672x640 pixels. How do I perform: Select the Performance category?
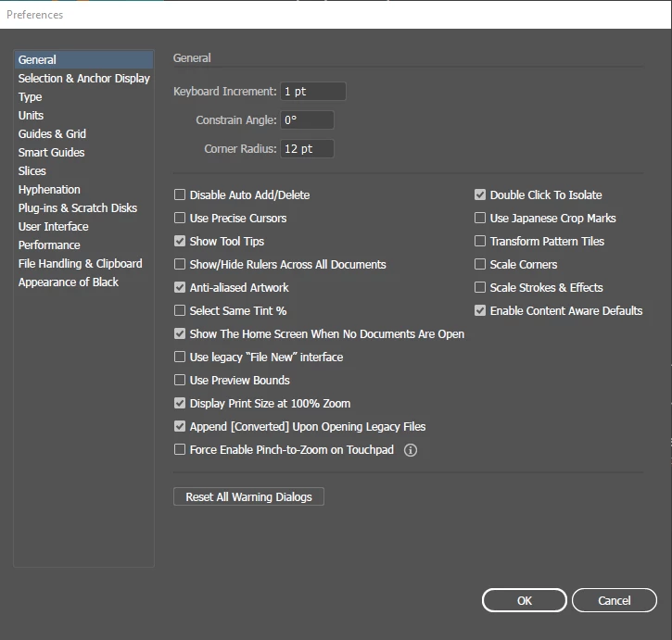tap(84, 245)
